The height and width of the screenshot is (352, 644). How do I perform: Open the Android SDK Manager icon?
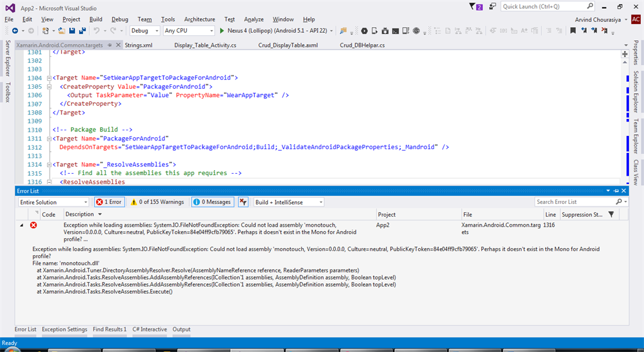385,31
